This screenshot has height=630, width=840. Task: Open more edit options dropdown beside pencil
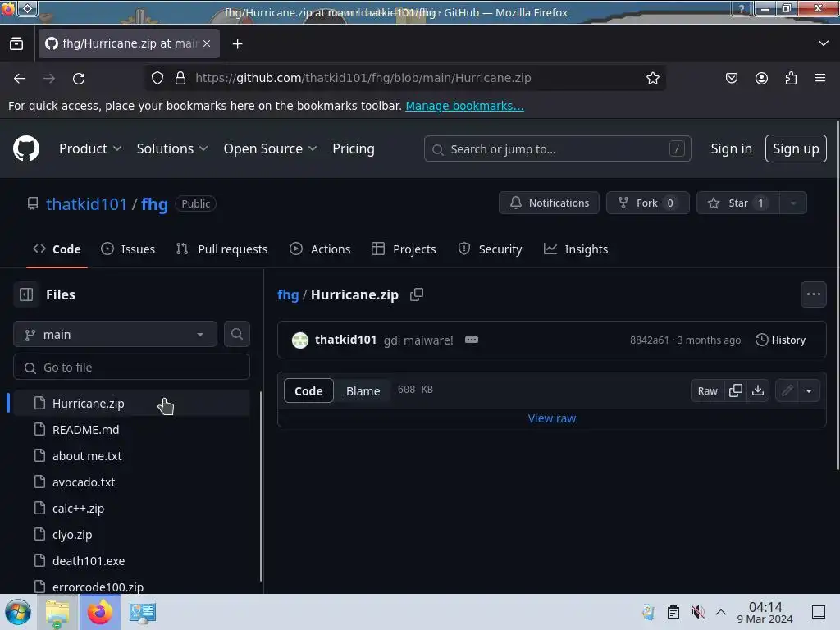pyautogui.click(x=809, y=390)
